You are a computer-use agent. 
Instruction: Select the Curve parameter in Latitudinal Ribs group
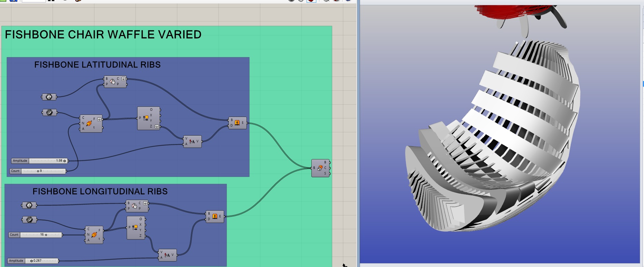click(x=49, y=113)
